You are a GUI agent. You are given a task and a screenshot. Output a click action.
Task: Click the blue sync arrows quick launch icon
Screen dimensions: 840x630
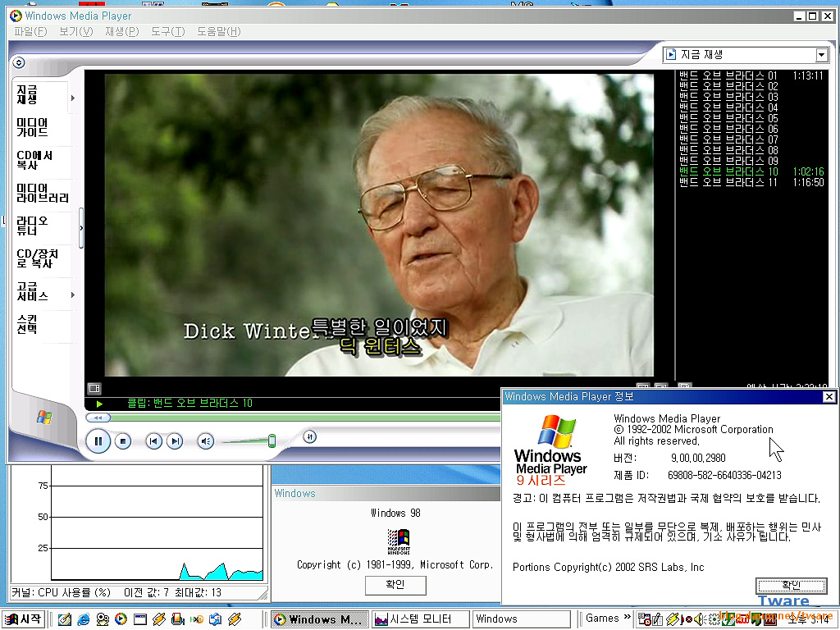[x=216, y=619]
